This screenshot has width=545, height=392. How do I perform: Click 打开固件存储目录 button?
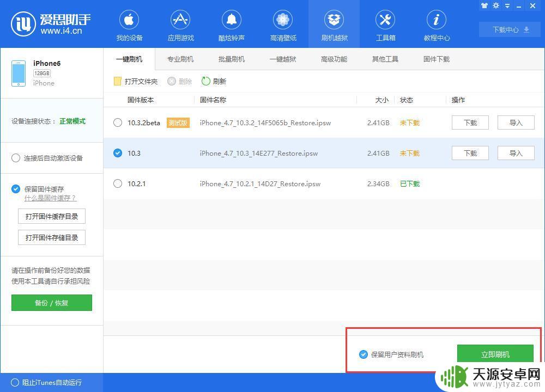coord(52,237)
